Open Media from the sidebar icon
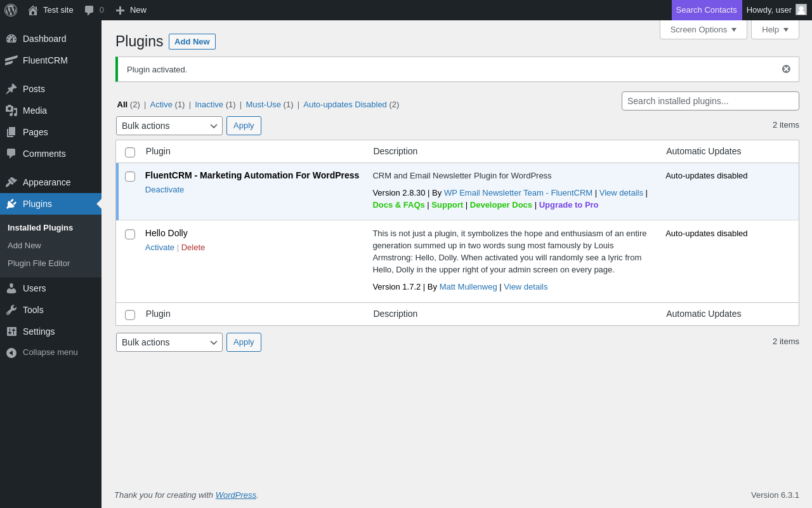The image size is (812, 508). 11,110
